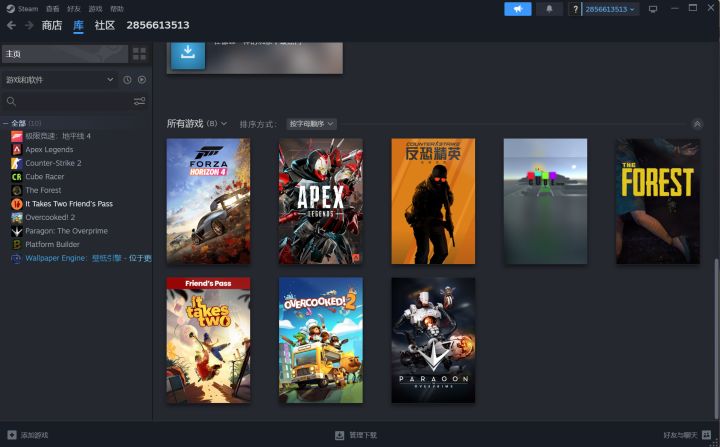Click the 主页 home button
Image resolution: width=720 pixels, height=447 pixels.
coord(65,54)
